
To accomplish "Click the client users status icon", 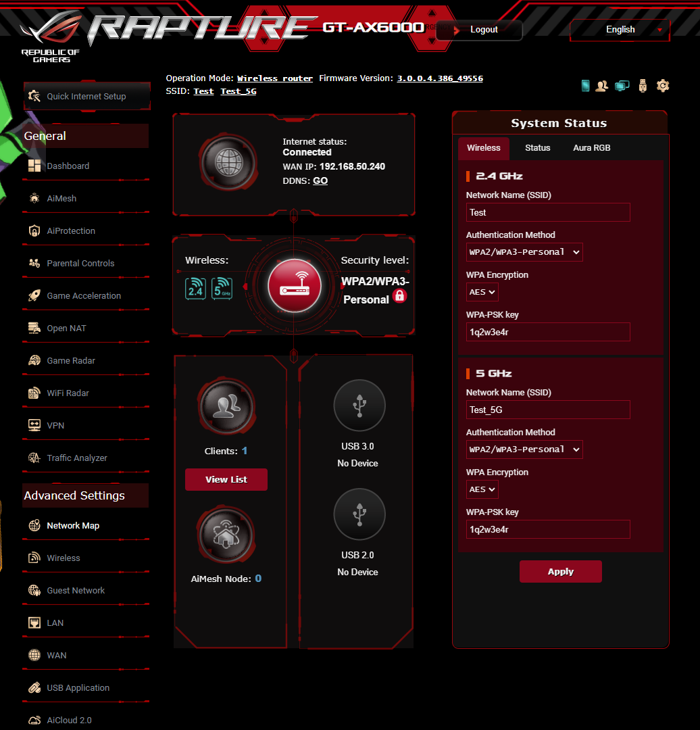I will click(602, 86).
